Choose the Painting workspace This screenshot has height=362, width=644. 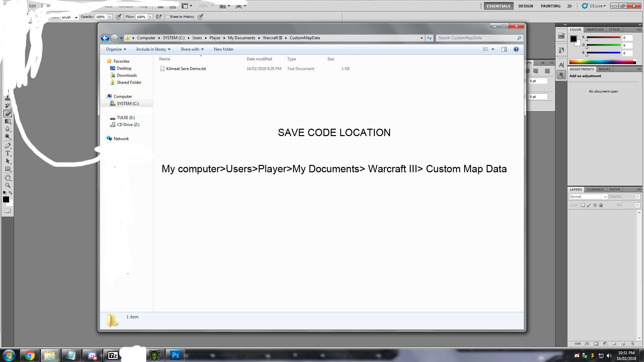pos(550,6)
